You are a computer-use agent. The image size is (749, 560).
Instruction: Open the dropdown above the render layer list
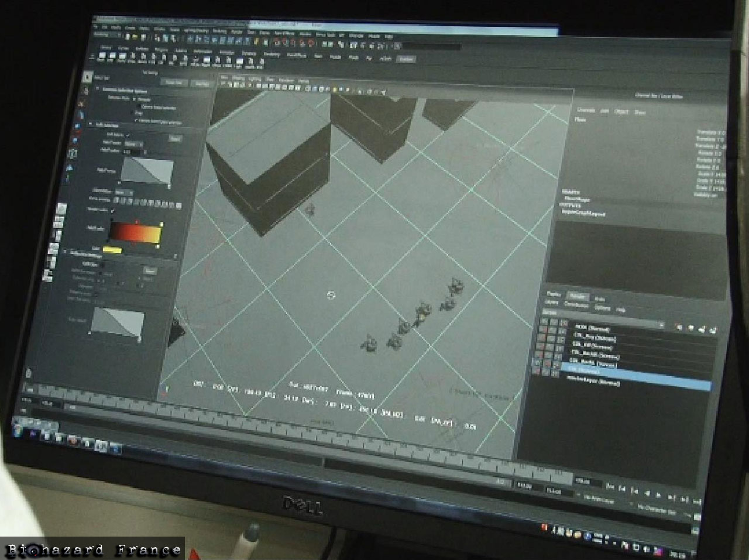pyautogui.click(x=604, y=318)
